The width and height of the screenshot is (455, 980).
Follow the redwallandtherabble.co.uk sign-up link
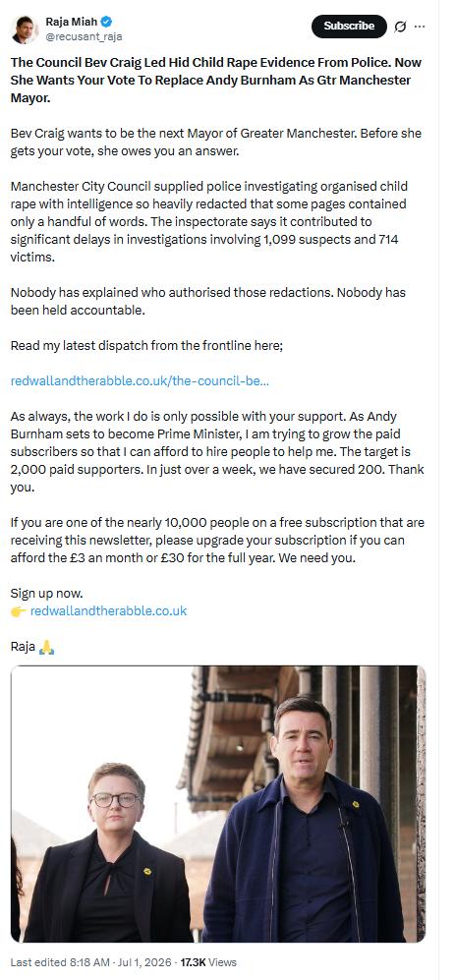(x=108, y=610)
